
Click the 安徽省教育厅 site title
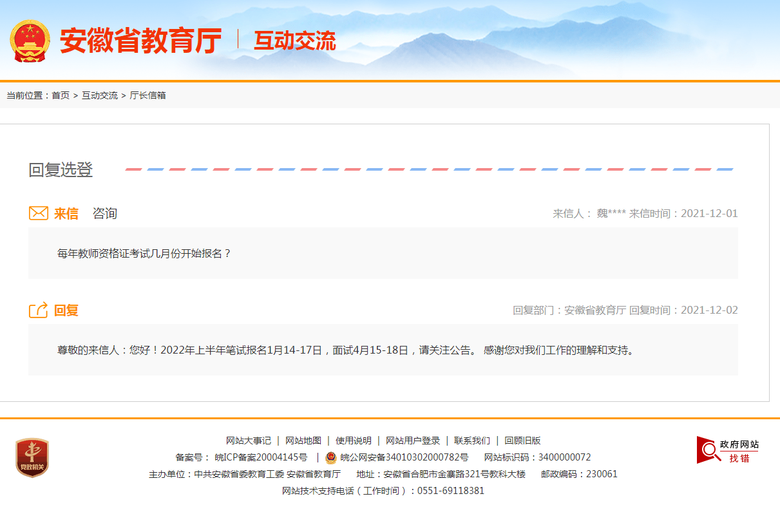click(x=140, y=41)
